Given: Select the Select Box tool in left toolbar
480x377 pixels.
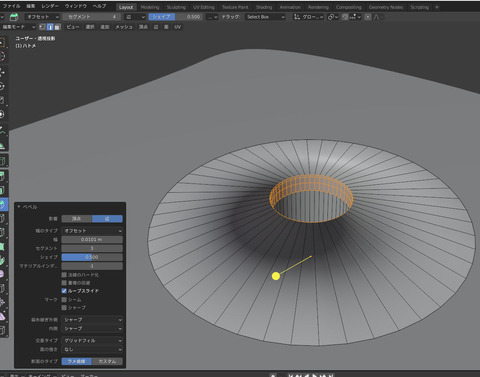Looking at the screenshot, I should tap(3, 43).
